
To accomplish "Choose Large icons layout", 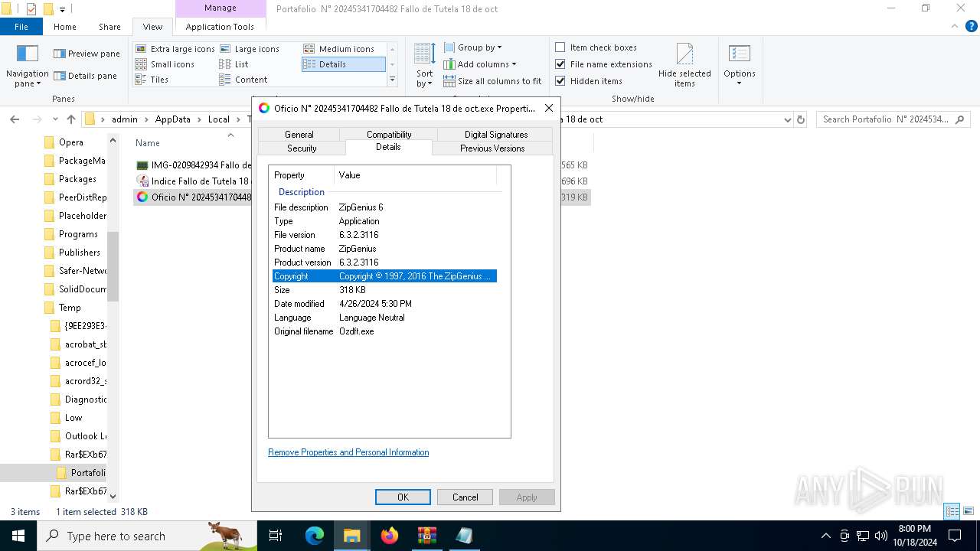I will click(250, 49).
